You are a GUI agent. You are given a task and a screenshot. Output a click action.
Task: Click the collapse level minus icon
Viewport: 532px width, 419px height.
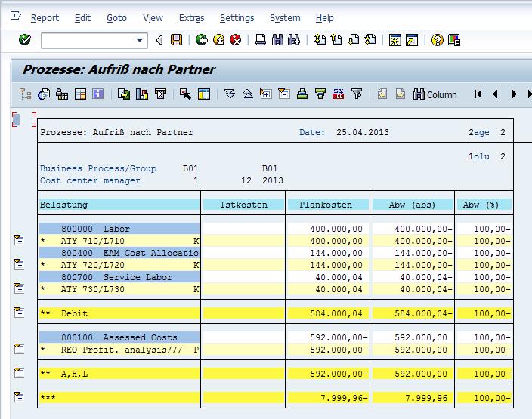(283, 94)
